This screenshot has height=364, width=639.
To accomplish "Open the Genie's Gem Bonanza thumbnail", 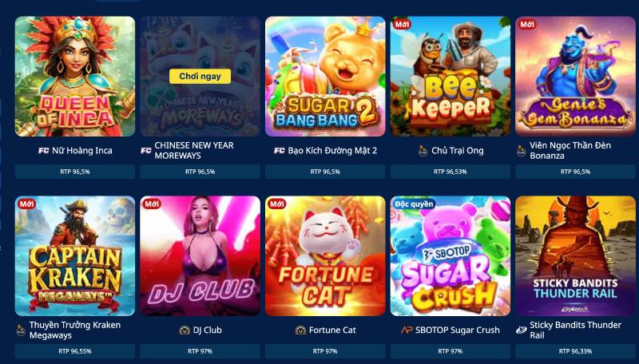I will tap(575, 76).
